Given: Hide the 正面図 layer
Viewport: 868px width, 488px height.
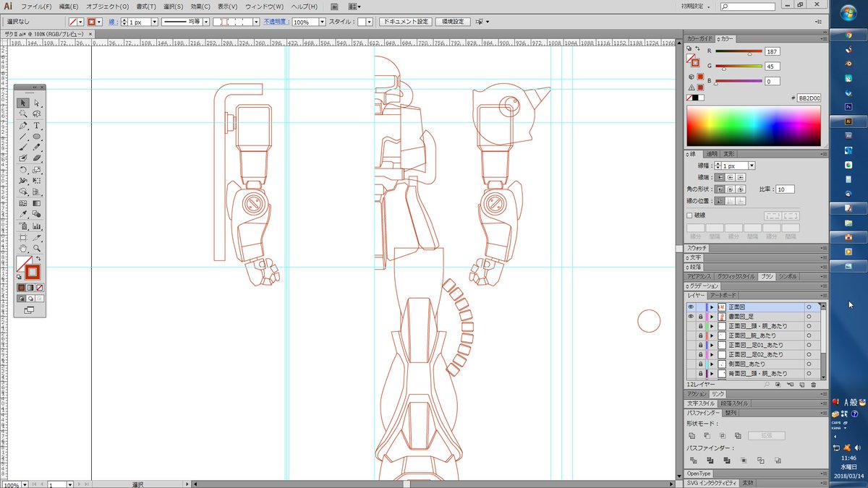Looking at the screenshot, I should tap(691, 307).
